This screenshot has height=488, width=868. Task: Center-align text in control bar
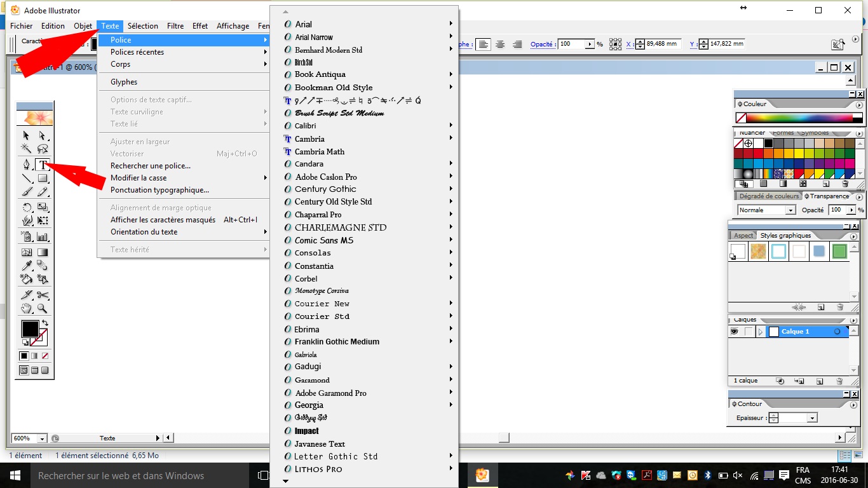[x=501, y=44]
